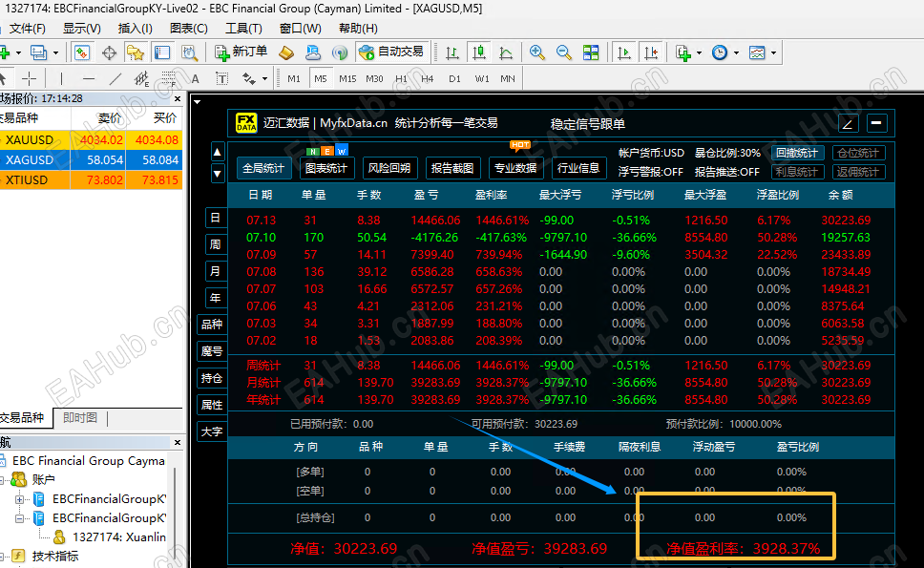
Task: Zoom in the chart
Action: tap(536, 53)
